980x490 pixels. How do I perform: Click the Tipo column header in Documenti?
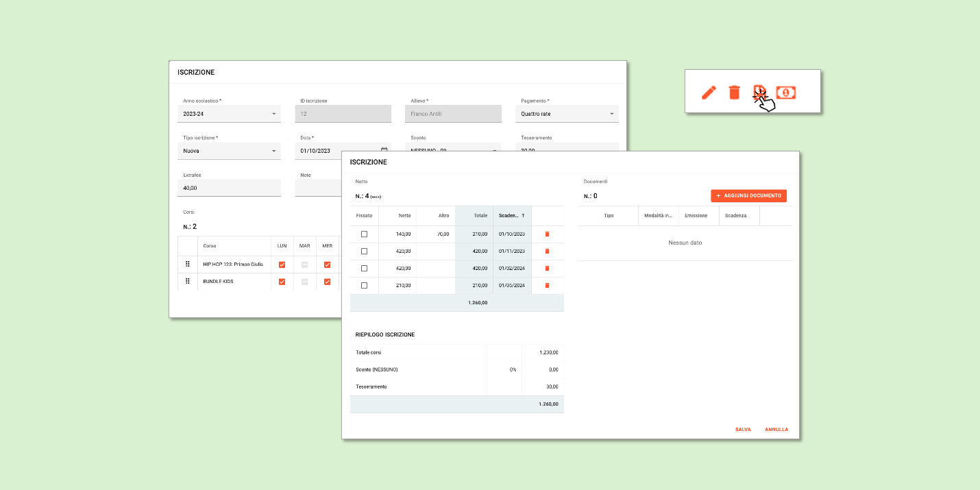(609, 215)
